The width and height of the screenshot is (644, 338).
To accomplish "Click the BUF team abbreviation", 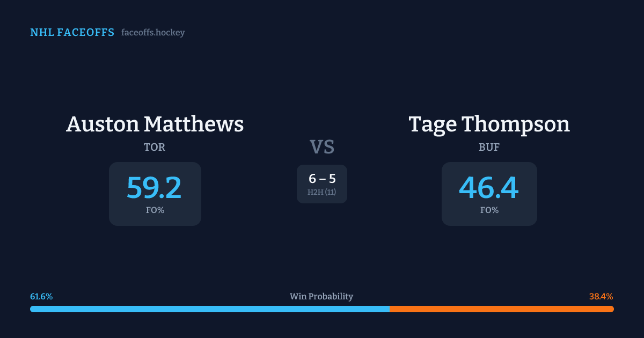I will 489,148.
